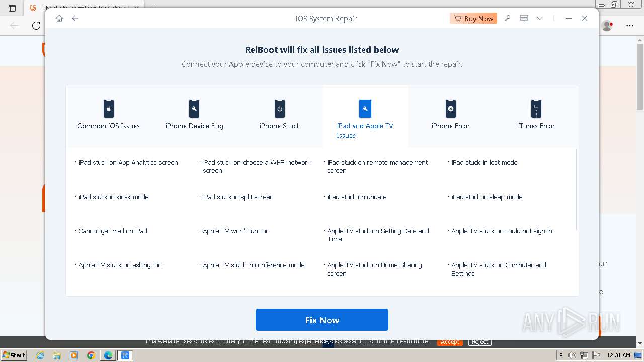This screenshot has height=362, width=644.
Task: Click 'Apple TV stuck on Home Sharing screen'
Action: pos(374,269)
